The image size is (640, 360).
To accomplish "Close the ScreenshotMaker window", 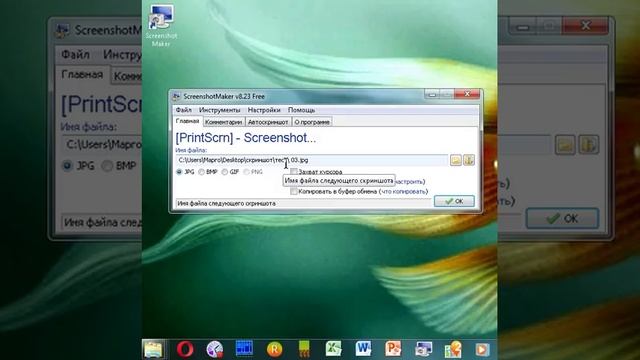I will (467, 94).
